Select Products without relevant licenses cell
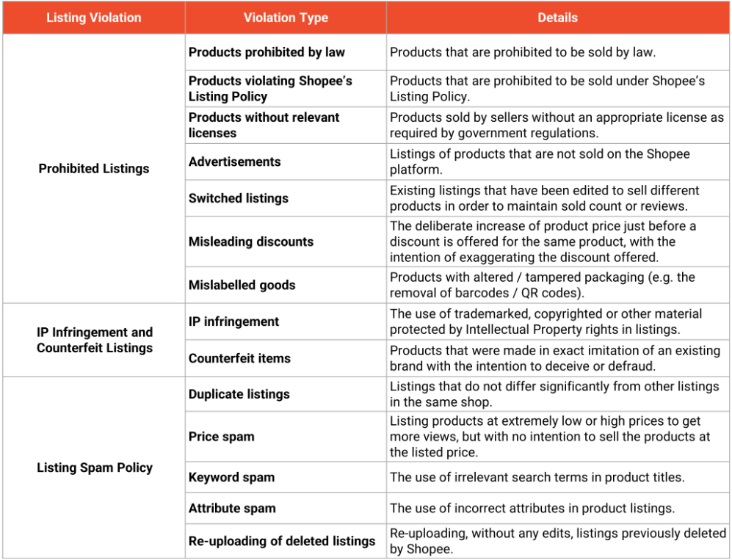 point(264,125)
